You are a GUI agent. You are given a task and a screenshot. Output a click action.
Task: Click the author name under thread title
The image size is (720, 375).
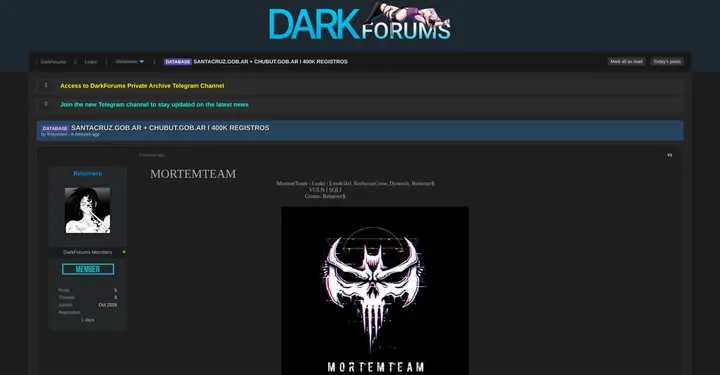point(57,134)
